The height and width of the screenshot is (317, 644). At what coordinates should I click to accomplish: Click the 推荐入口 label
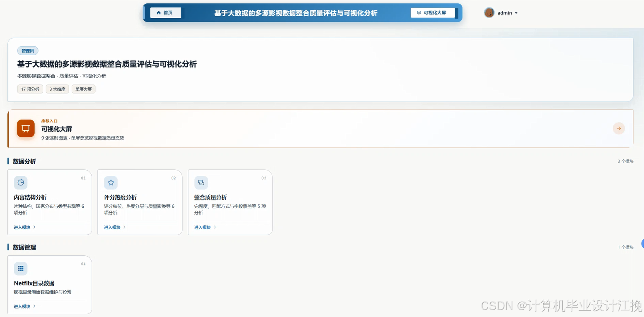click(x=49, y=121)
